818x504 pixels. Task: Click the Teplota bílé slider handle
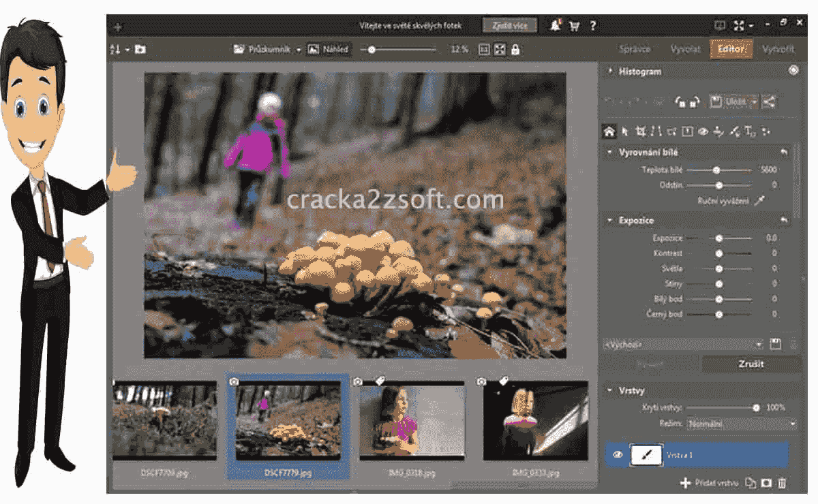click(716, 170)
